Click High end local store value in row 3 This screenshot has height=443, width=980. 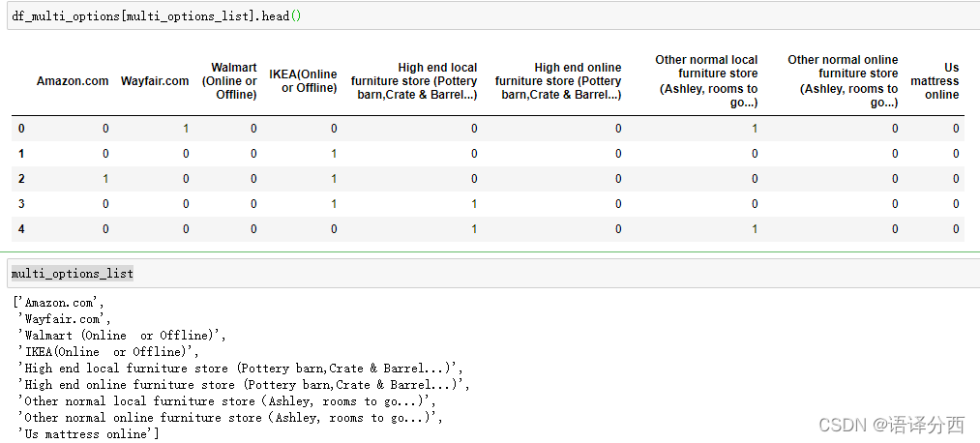pyautogui.click(x=474, y=204)
